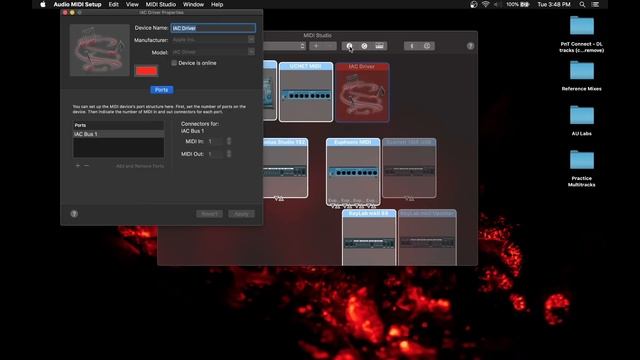Click the Device Name text field
The width and height of the screenshot is (640, 360).
point(213,28)
